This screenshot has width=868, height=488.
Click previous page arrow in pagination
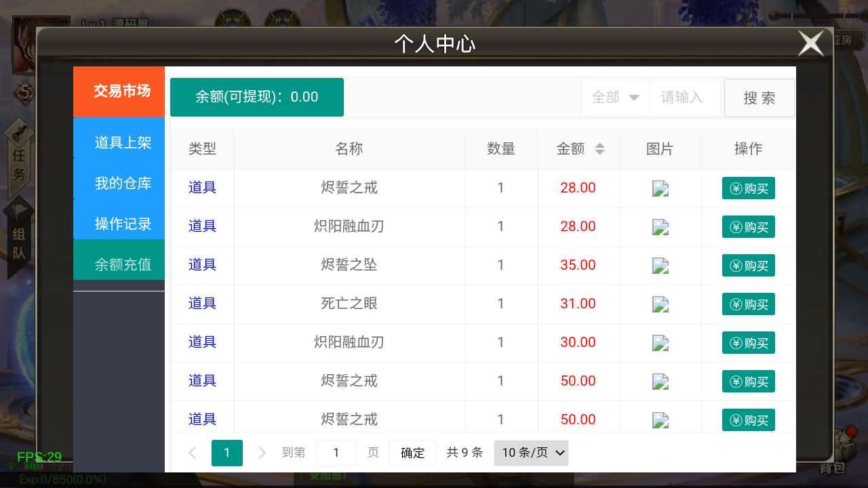192,453
